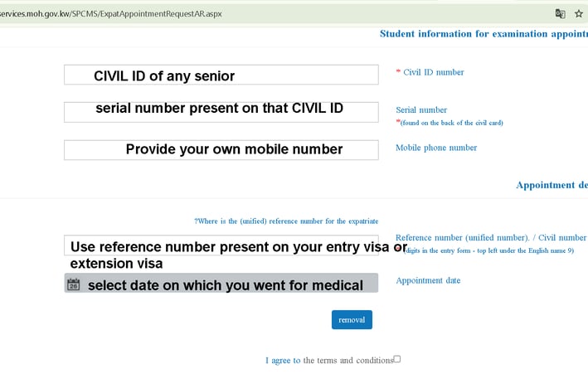Click the 'Mobile phone number' label
Viewport: 588px width, 374px height.
(x=436, y=148)
